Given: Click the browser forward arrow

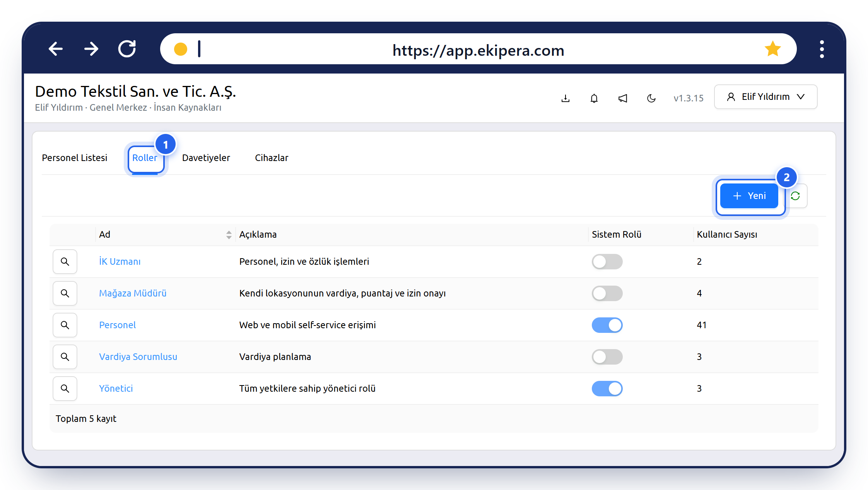Looking at the screenshot, I should click(x=91, y=49).
